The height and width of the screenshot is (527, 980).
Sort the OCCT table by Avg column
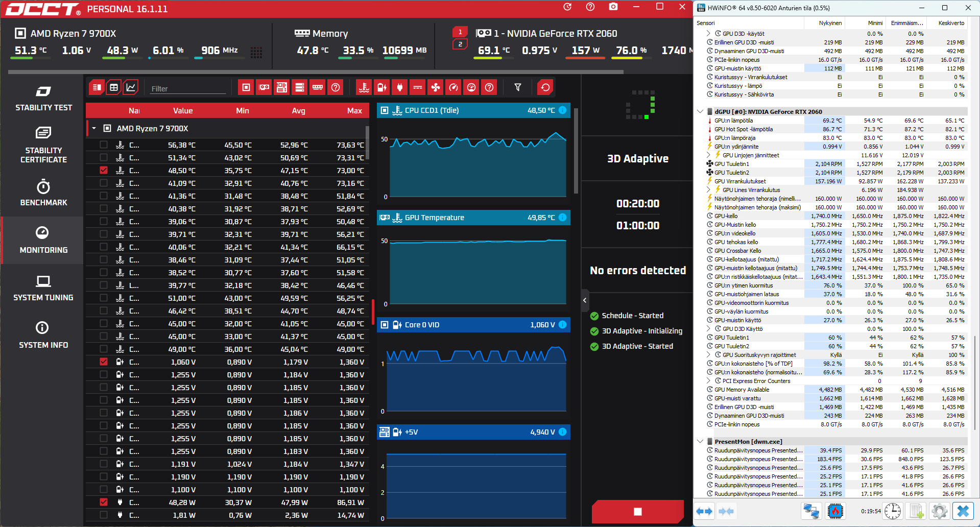(298, 111)
